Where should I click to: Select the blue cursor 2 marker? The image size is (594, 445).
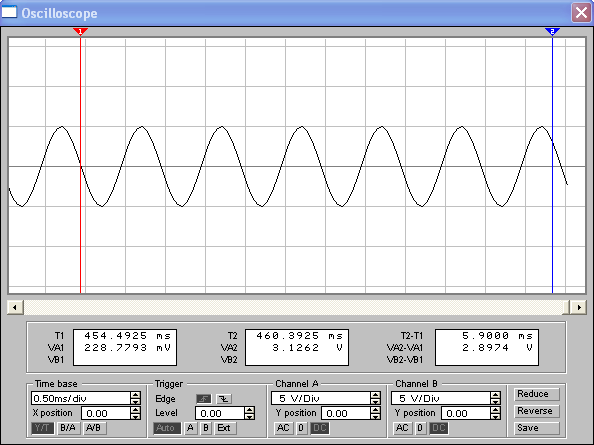pos(552,31)
